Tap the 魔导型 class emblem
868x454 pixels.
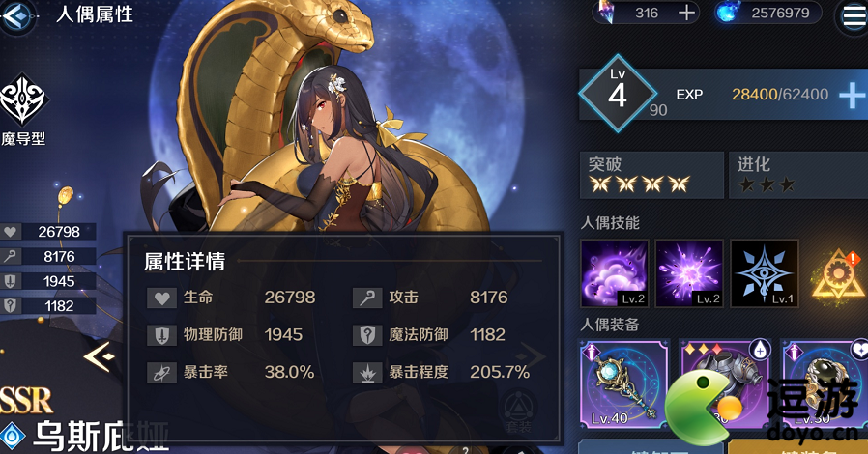coord(23,109)
